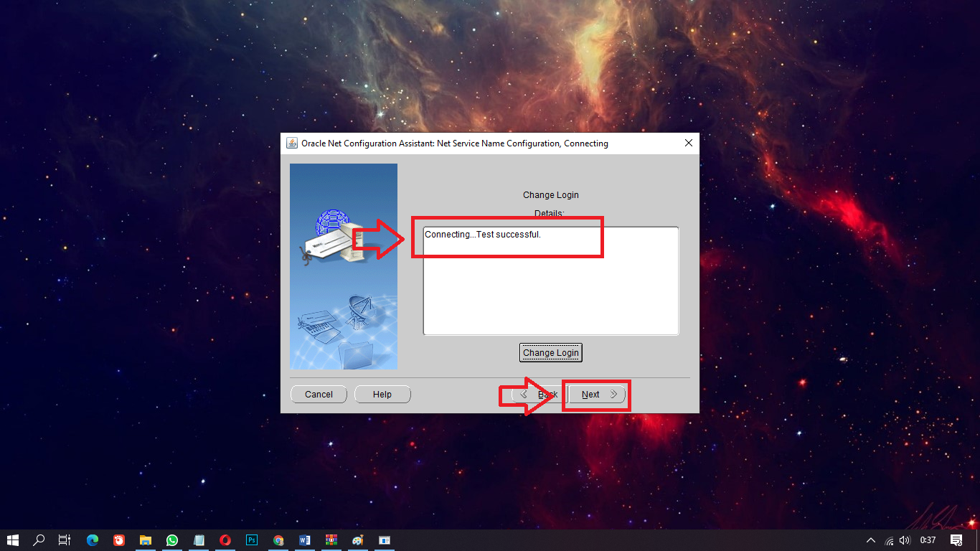Launch Microsoft Edge from the taskbar

point(92,540)
